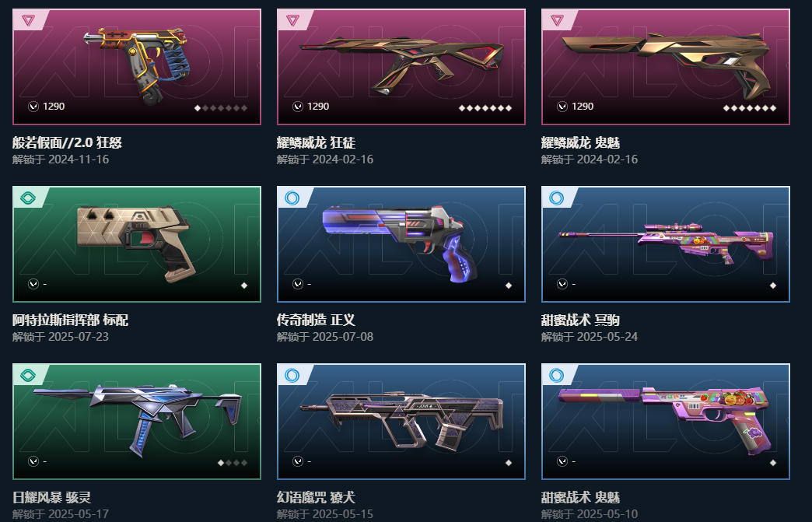Click the green tier icon on 日耀风暴 骇灵 card
Image resolution: width=812 pixels, height=522 pixels.
click(x=28, y=375)
